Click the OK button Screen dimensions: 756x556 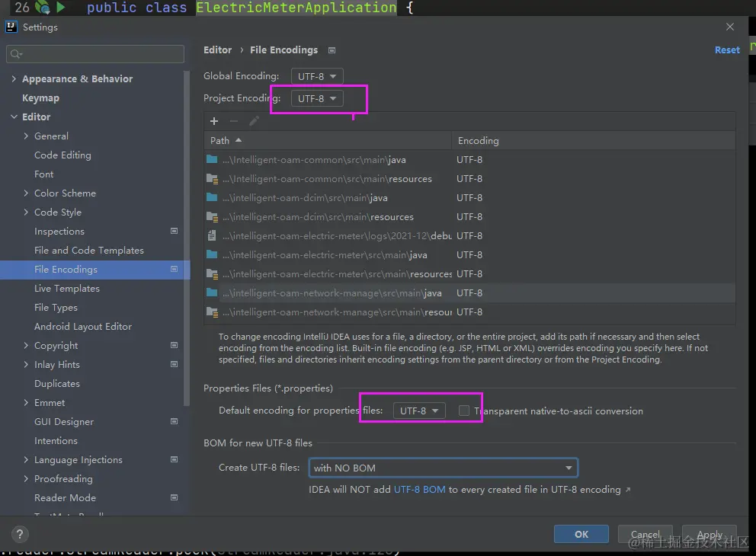(581, 534)
